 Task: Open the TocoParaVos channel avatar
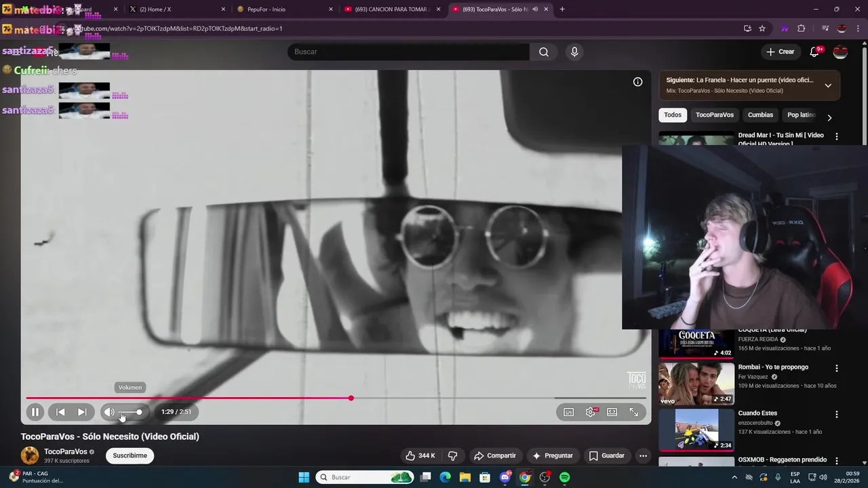point(30,455)
